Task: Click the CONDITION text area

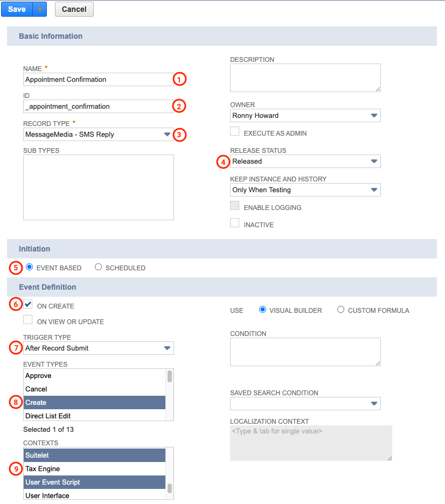Action: tap(305, 352)
